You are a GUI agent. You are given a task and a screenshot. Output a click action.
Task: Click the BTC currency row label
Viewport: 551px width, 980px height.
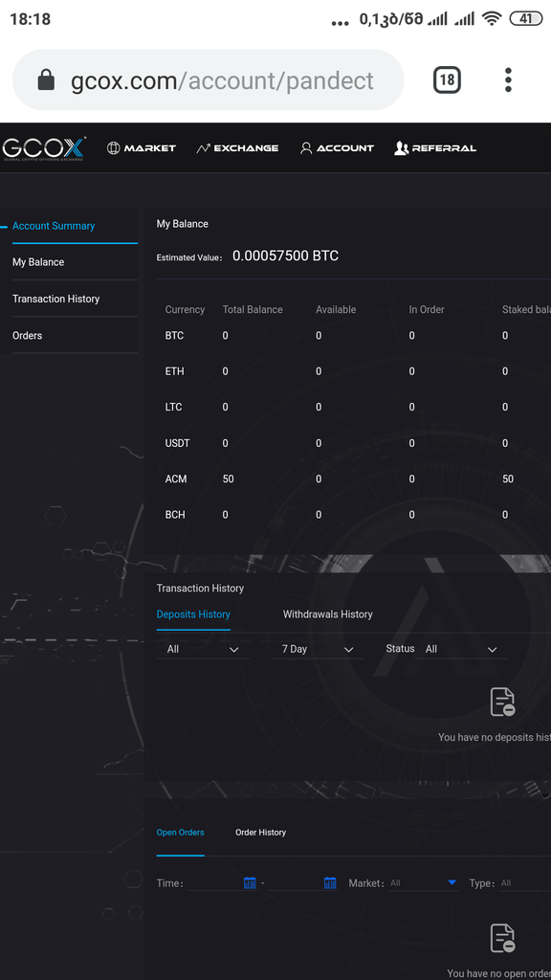[174, 336]
